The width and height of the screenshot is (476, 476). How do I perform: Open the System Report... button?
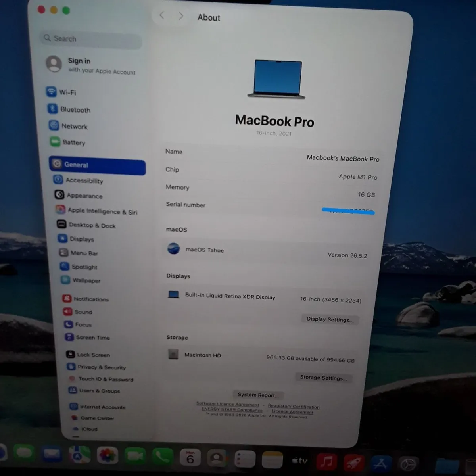(258, 395)
